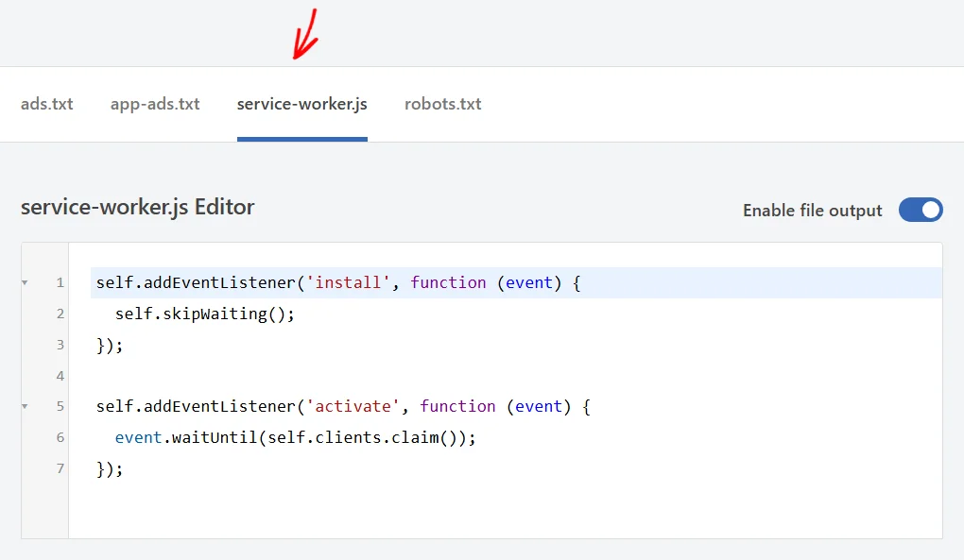
Task: Click line number 6 in the gutter
Action: 60,437
